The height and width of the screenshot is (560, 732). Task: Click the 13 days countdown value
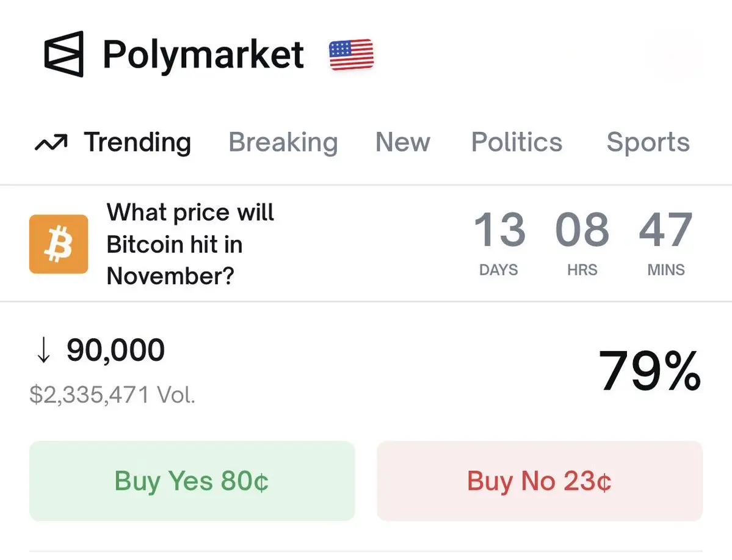499,231
